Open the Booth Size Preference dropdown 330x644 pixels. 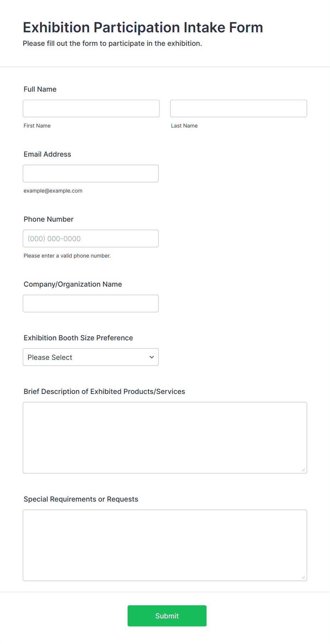click(91, 357)
